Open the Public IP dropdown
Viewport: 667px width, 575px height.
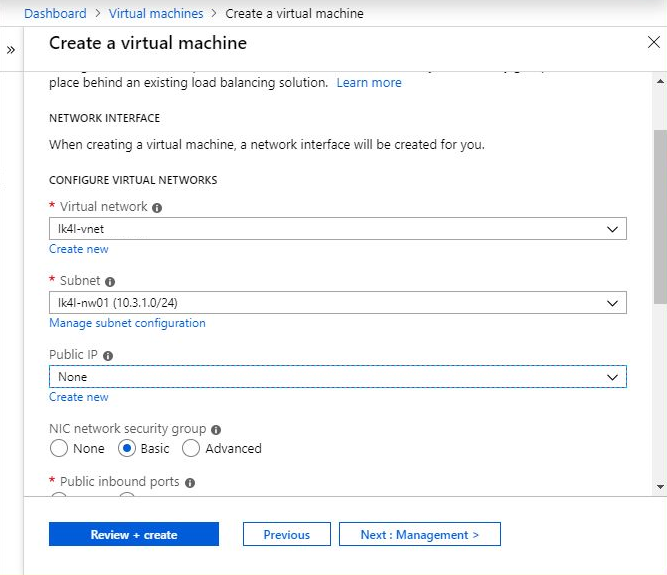[x=337, y=377]
